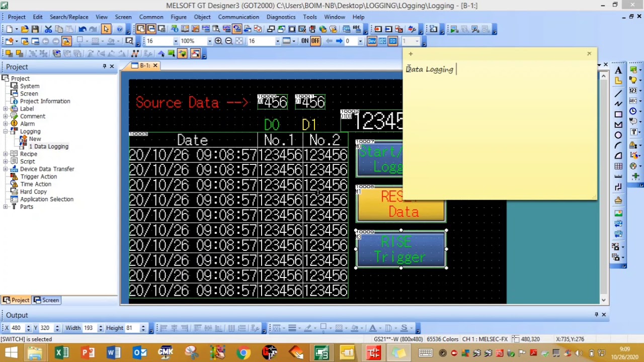Select the Text (A) figure tool

(618, 71)
